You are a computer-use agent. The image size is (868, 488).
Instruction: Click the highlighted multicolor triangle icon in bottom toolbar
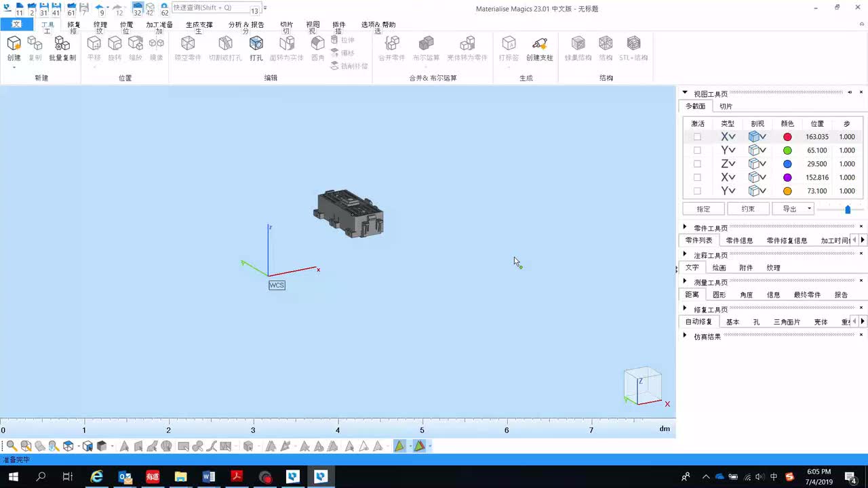point(420,446)
